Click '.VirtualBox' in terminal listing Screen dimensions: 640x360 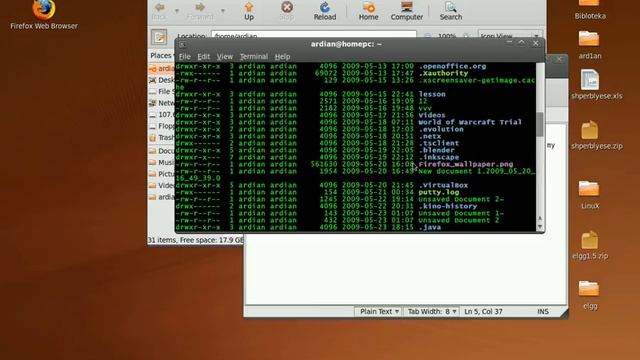point(443,185)
